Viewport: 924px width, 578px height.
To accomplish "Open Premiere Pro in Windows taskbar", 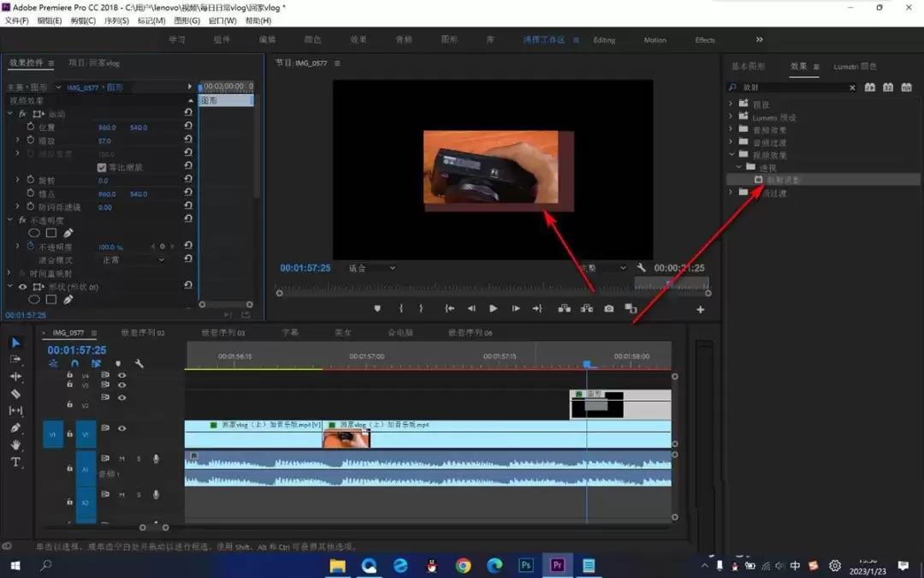I will pyautogui.click(x=557, y=565).
